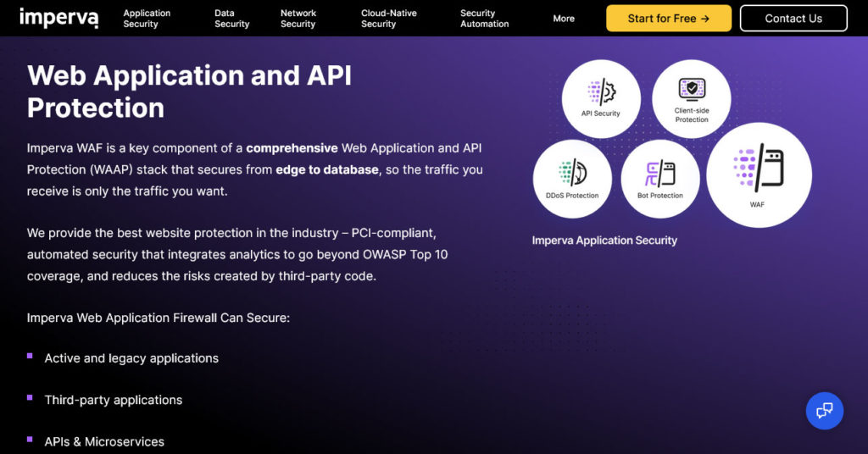Viewport: 868px width, 454px height.
Task: Open the live chat bubble
Action: pyautogui.click(x=825, y=411)
